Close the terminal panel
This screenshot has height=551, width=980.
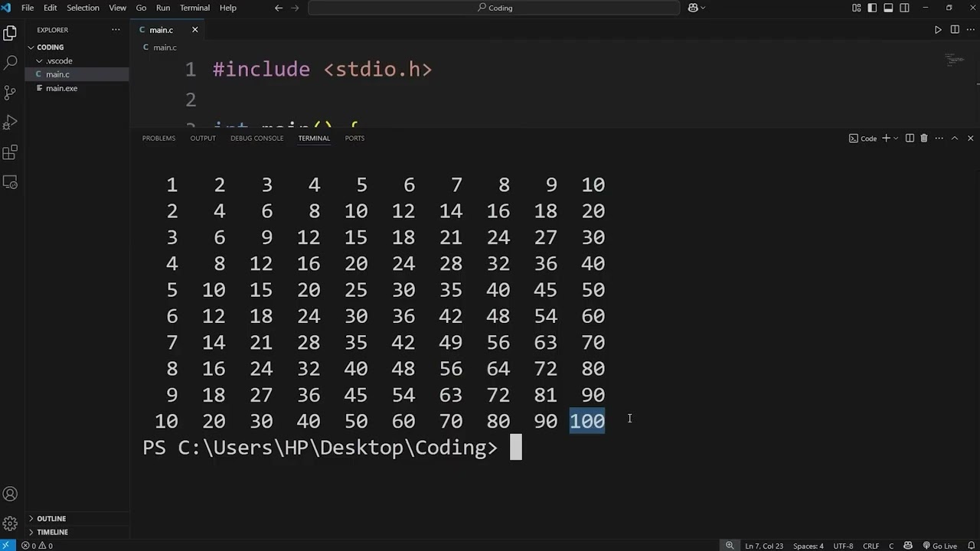(971, 139)
